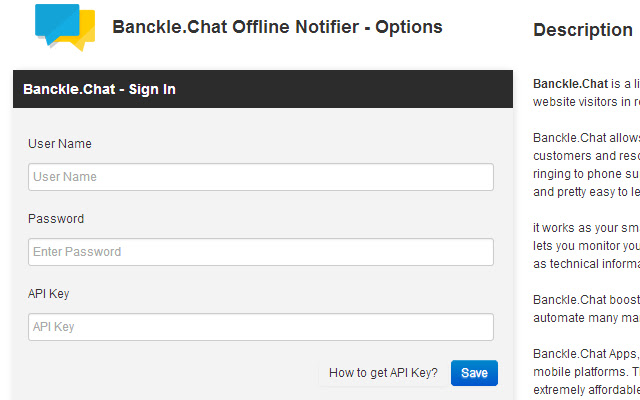Click the text line starting "lets you monitor"
This screenshot has height=400, width=640.
[x=586, y=246]
